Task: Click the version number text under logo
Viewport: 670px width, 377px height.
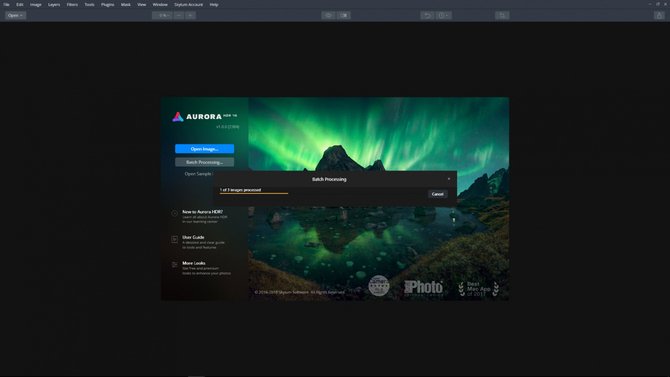Action: (x=227, y=127)
